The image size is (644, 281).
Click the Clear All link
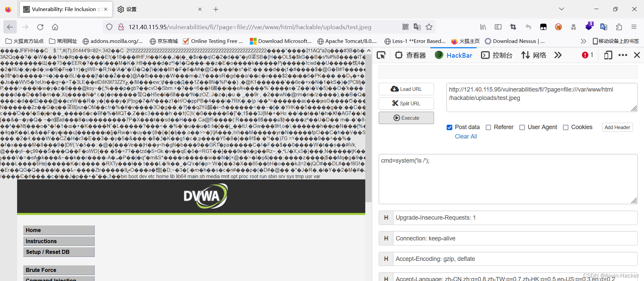[466, 136]
